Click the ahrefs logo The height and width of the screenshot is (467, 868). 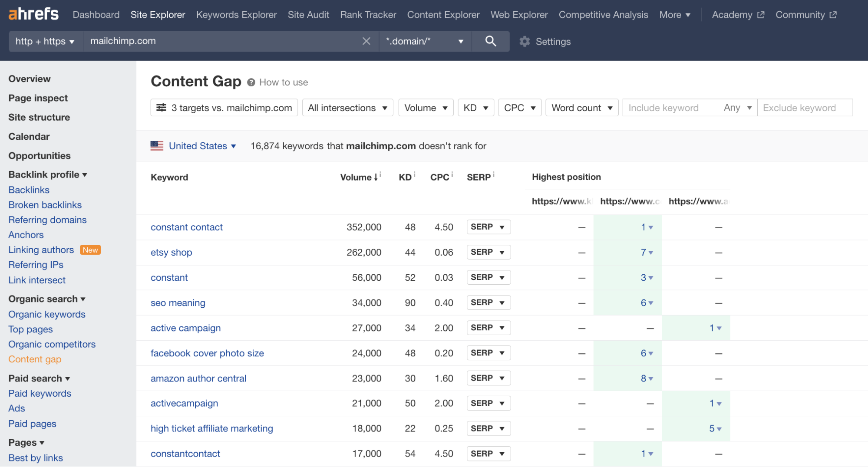pos(33,14)
